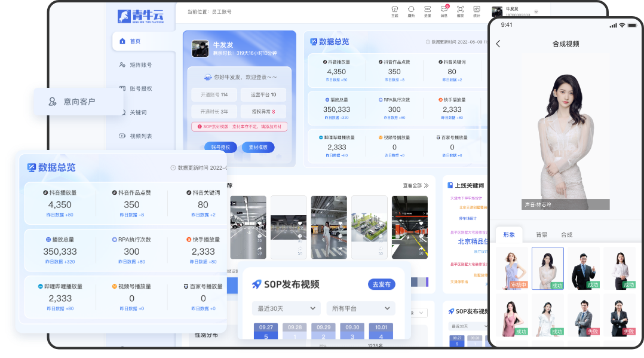644x358 pixels.
Task: Tap the back arrow in 合成视频 screen
Action: [498, 44]
